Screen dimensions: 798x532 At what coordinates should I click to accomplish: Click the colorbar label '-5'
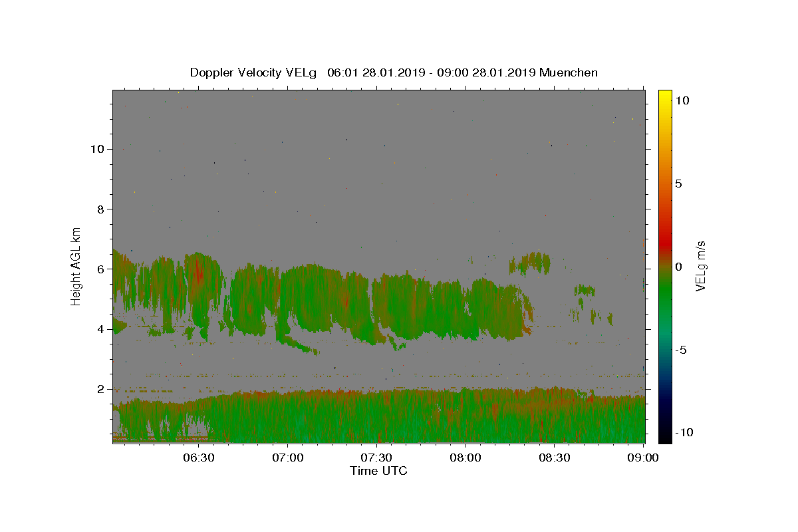pos(680,350)
